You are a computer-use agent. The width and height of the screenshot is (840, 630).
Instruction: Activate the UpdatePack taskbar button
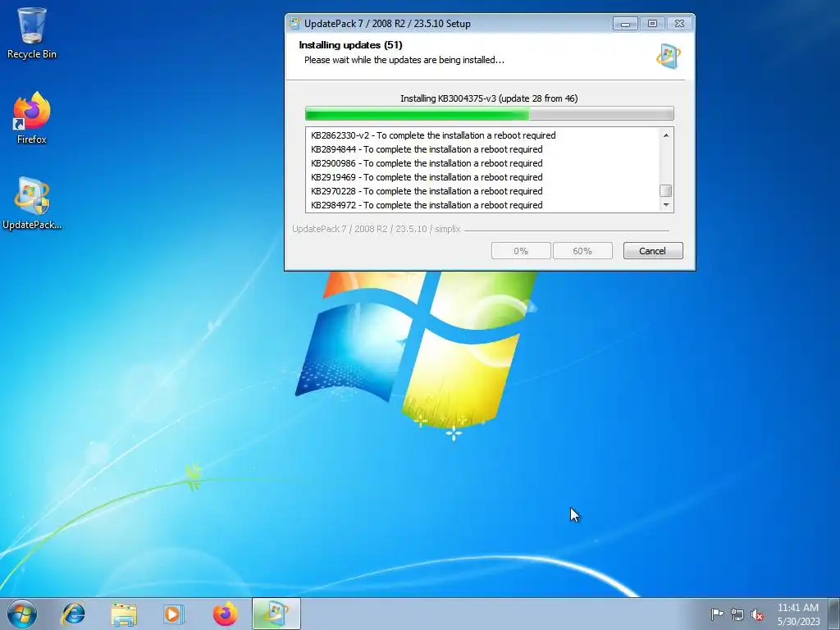(x=276, y=614)
